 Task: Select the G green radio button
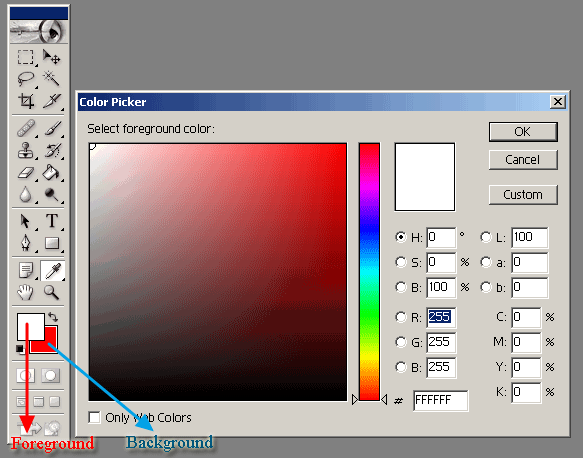pos(401,342)
